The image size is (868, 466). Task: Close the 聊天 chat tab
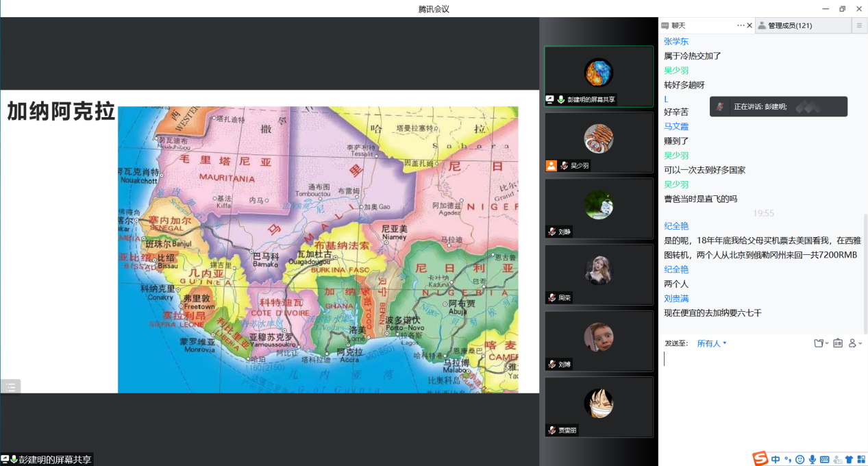(749, 25)
